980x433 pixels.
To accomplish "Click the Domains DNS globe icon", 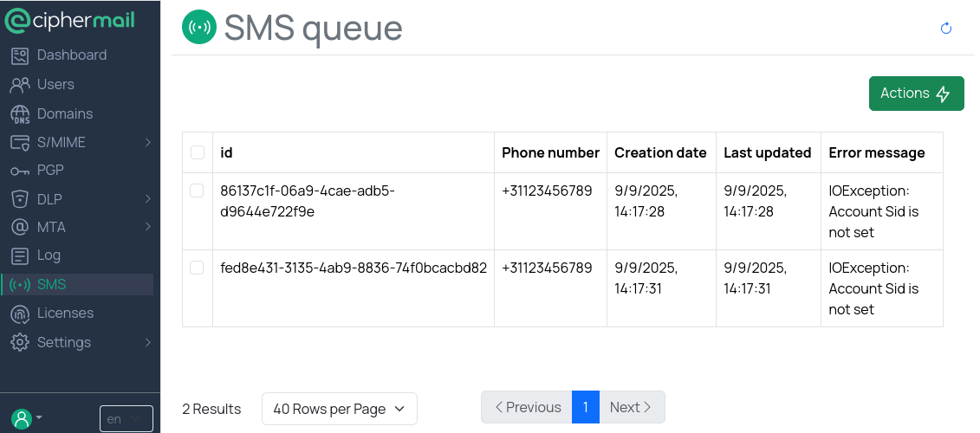I will point(20,114).
